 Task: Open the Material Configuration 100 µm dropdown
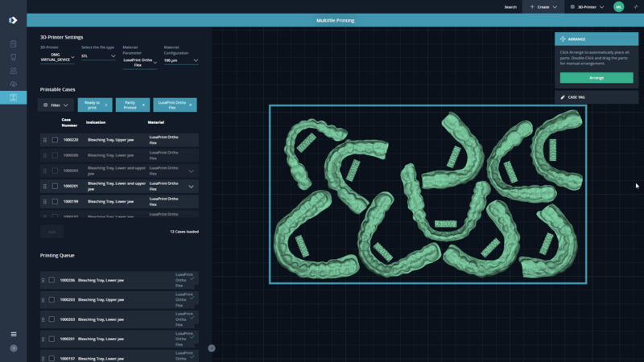coord(180,60)
